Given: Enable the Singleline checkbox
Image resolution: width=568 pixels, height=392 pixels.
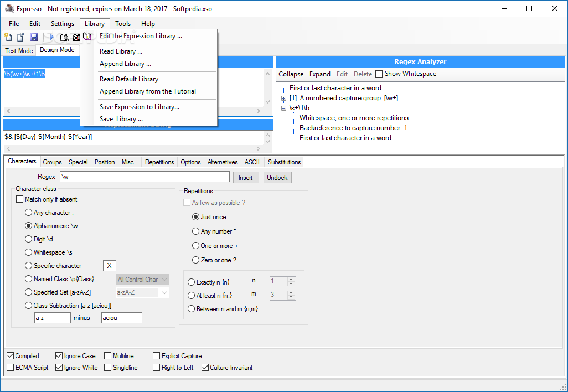Looking at the screenshot, I should (x=107, y=368).
